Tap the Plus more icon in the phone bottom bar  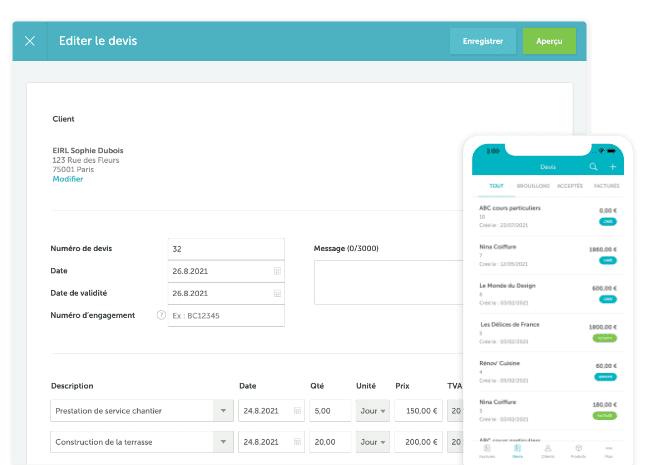609,451
